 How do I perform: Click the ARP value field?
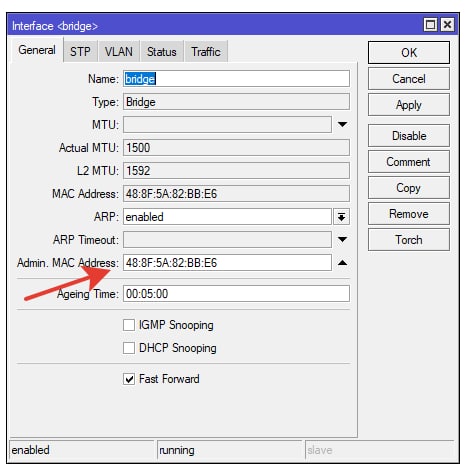click(x=227, y=217)
